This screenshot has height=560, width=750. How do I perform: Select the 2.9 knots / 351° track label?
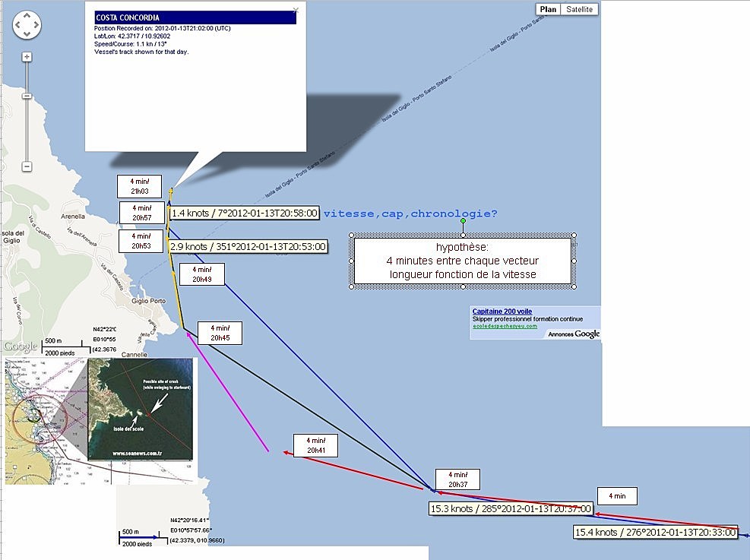[x=248, y=246]
